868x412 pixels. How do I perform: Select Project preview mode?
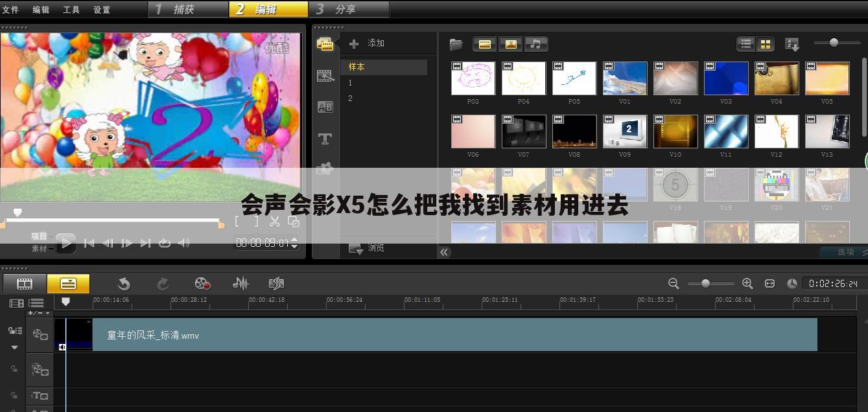40,236
